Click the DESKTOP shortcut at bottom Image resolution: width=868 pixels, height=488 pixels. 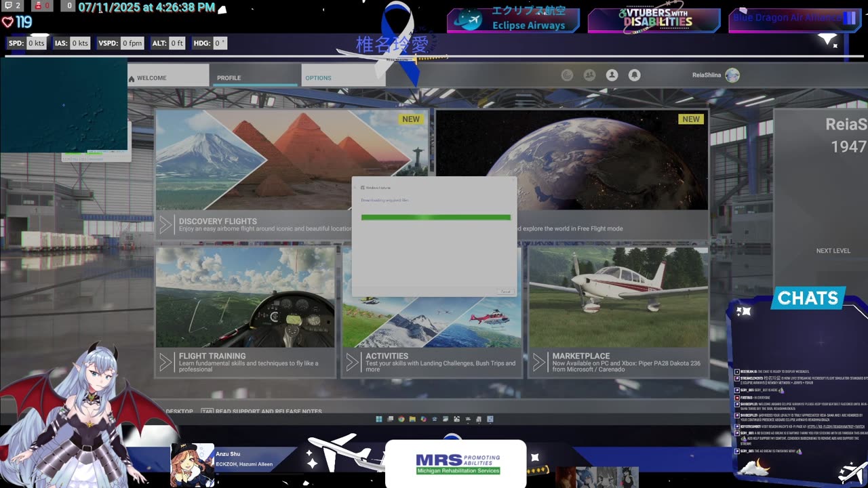[179, 411]
